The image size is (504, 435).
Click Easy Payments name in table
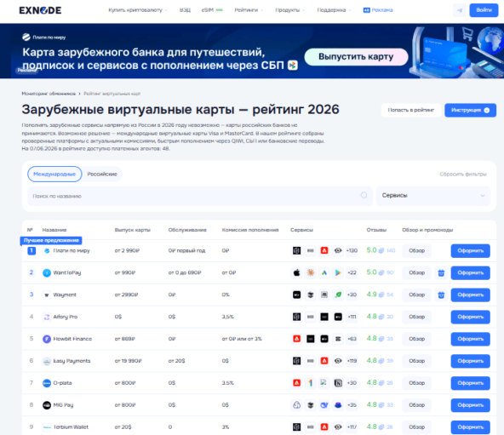tap(72, 361)
